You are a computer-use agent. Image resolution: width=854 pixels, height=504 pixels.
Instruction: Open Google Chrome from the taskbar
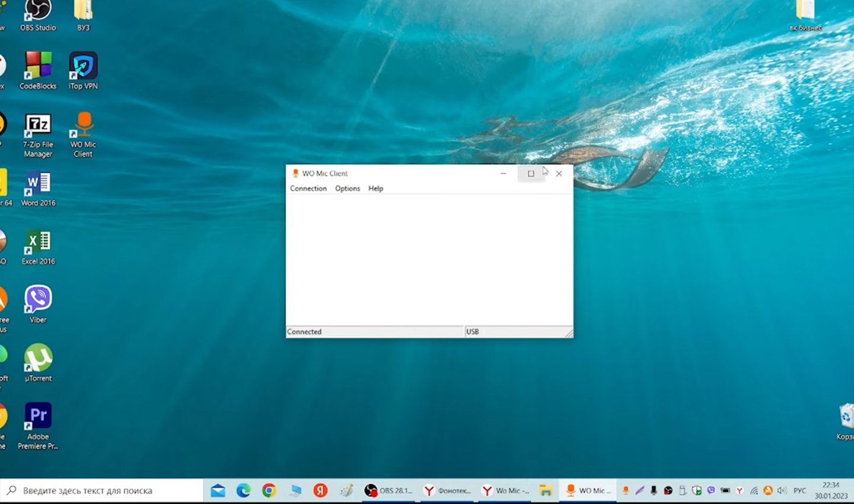(x=269, y=490)
